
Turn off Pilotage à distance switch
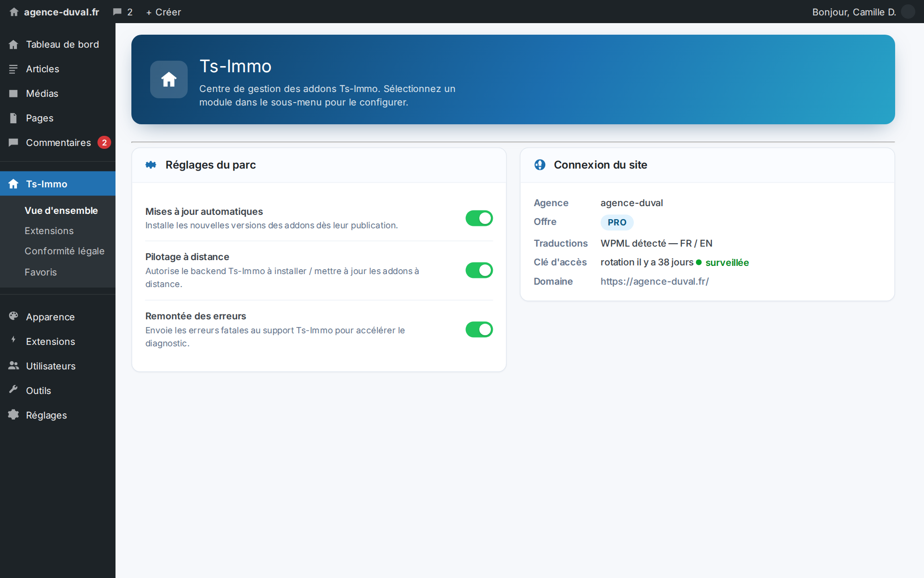[479, 270]
